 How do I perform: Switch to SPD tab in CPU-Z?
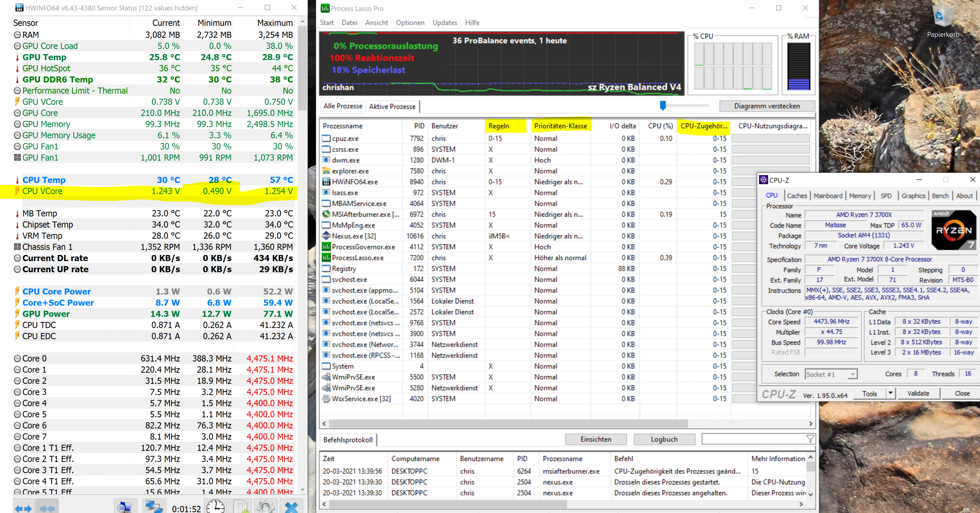(886, 196)
